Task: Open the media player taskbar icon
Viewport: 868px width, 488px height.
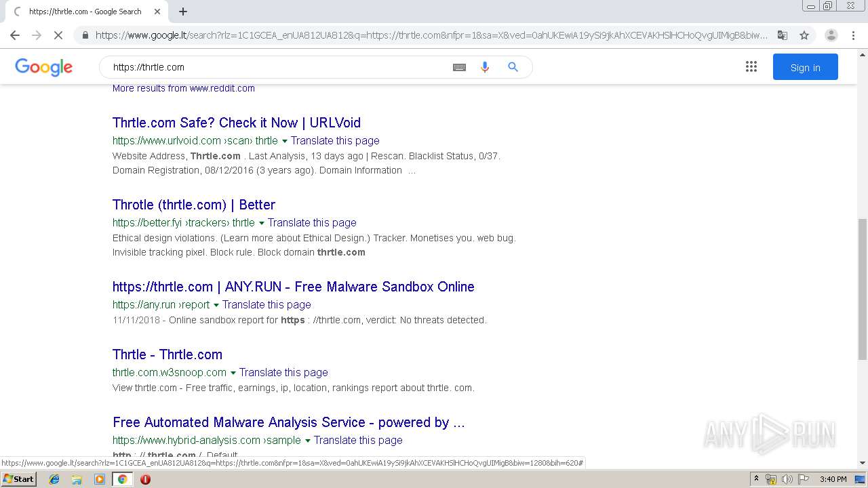Action: point(100,479)
